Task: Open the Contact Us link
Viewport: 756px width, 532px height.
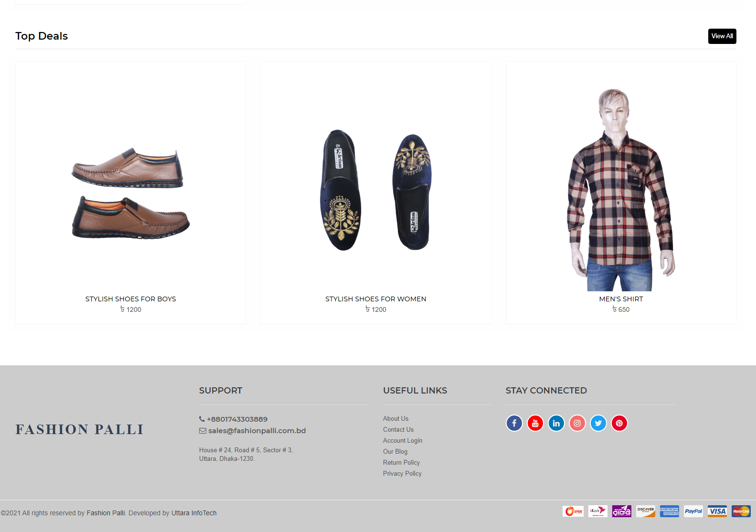Action: (x=398, y=429)
